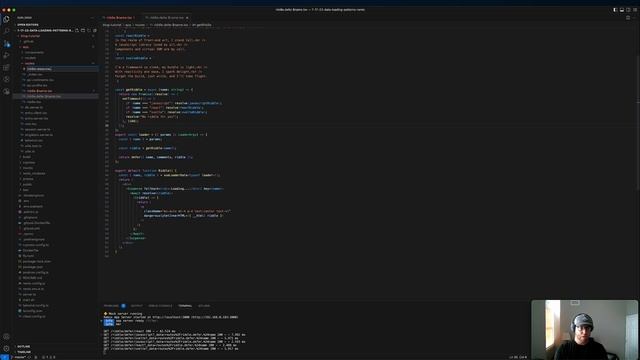Collapse the OPEN EDITORS section

pos(28,24)
